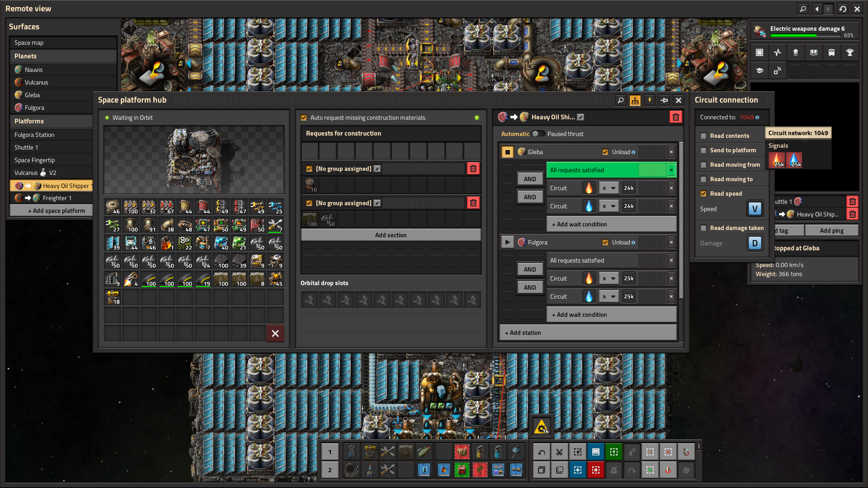Click first orbital drop slot
The image size is (868, 488).
coord(310,300)
